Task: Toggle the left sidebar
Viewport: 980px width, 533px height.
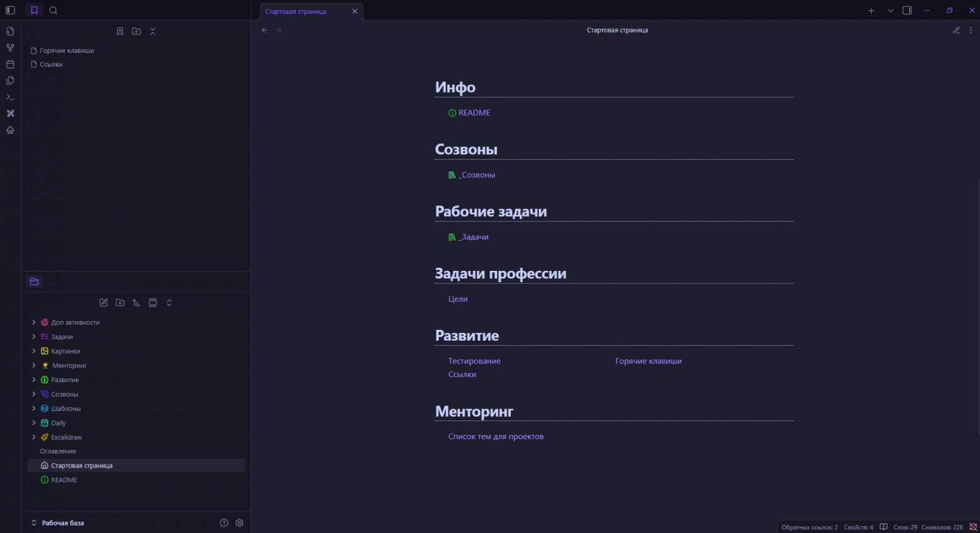Action: 10,11
